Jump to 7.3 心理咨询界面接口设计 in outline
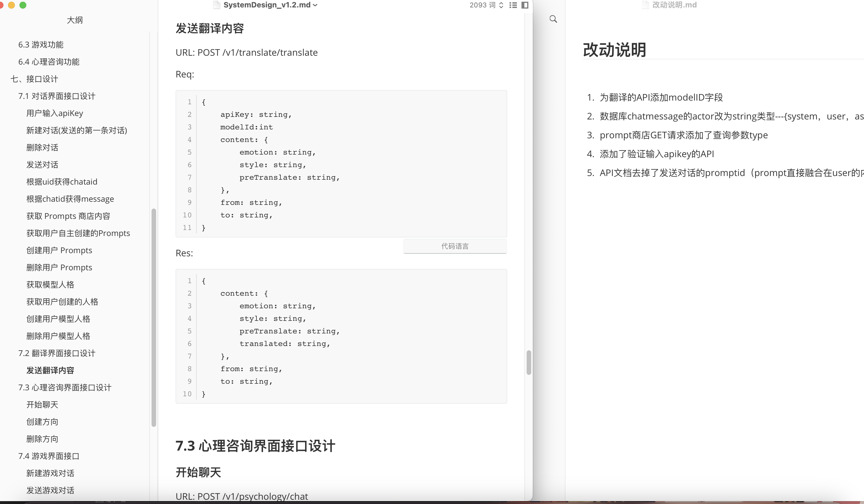The height and width of the screenshot is (504, 864). (65, 387)
